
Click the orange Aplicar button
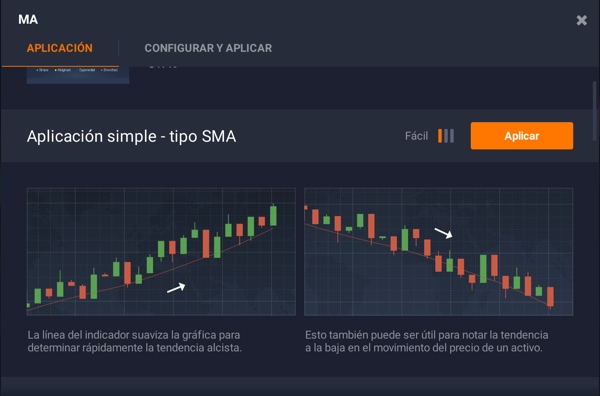tap(522, 136)
